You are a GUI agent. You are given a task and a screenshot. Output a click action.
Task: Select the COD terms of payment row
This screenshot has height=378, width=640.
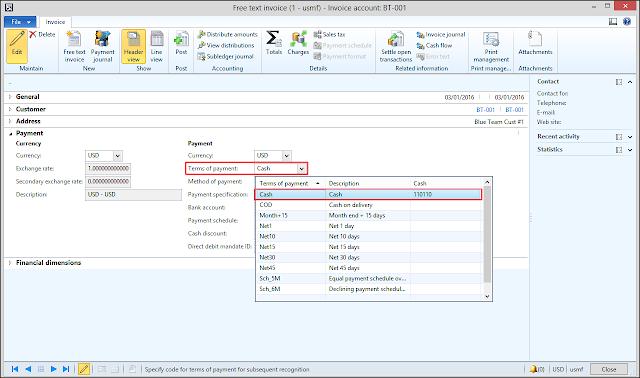[x=368, y=205]
